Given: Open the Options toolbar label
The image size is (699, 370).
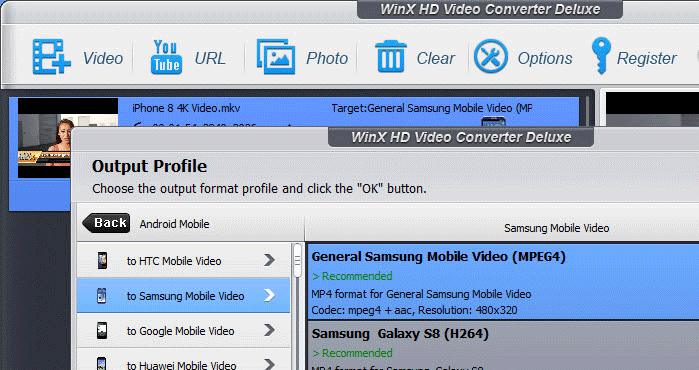Looking at the screenshot, I should pyautogui.click(x=545, y=58).
